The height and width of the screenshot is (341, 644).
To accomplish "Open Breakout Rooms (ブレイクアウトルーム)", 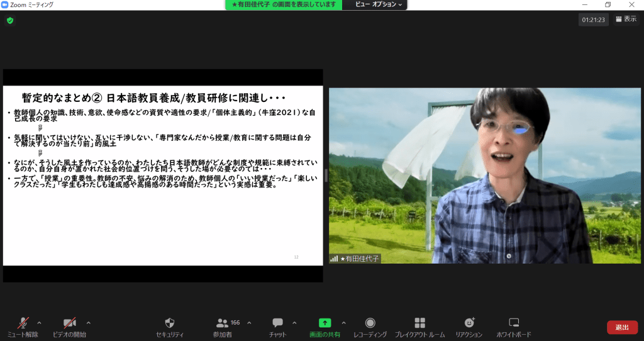I will [x=419, y=323].
